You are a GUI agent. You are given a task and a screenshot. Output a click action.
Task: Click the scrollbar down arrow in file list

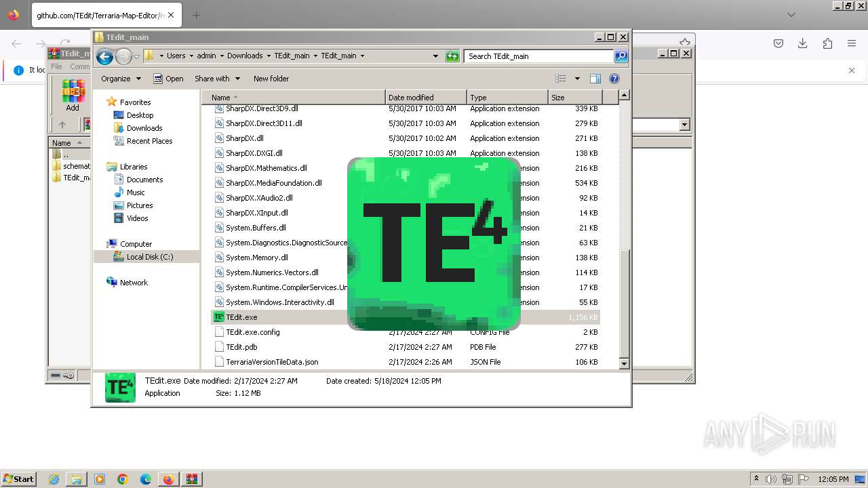coord(625,364)
